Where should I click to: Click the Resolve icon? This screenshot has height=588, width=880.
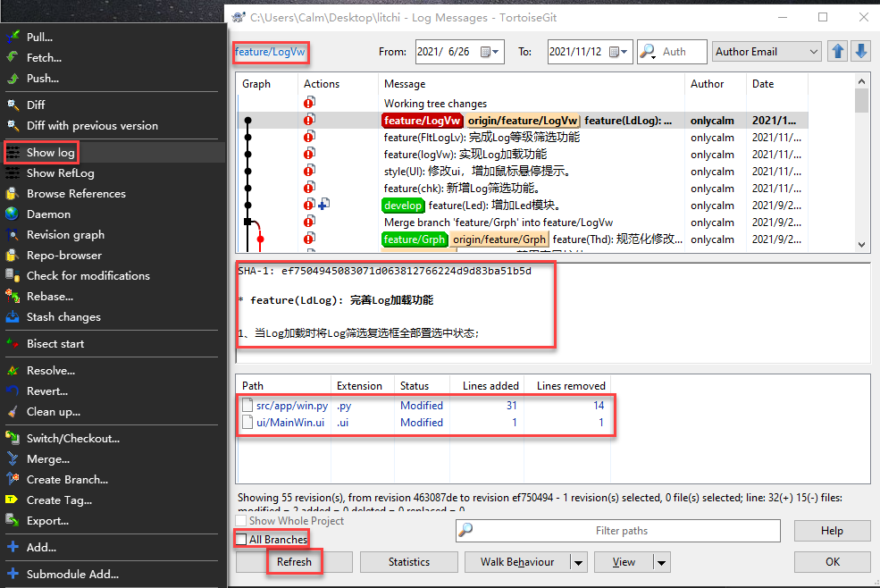(13, 370)
